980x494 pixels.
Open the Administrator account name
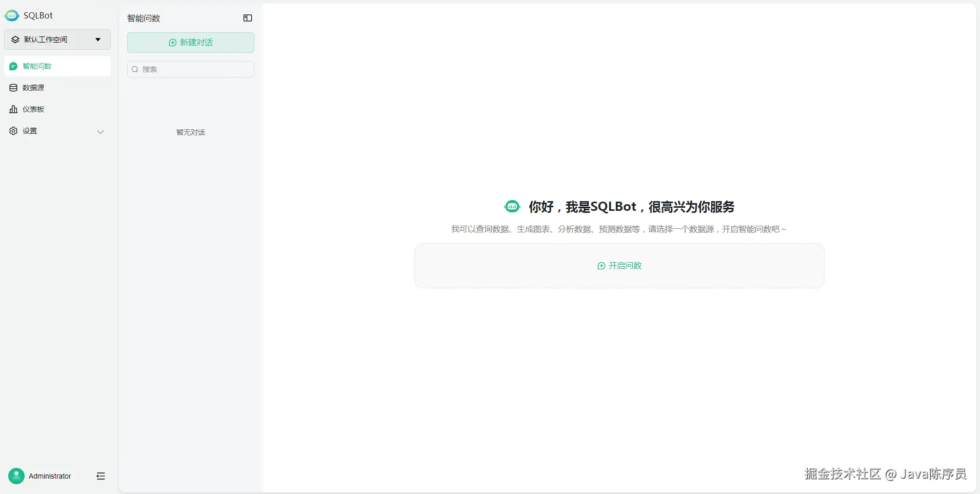tap(50, 476)
